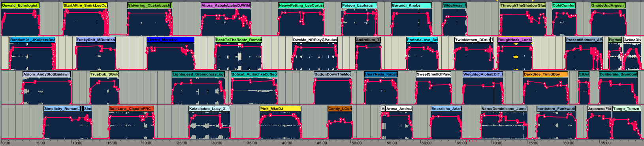Image resolution: width=644 pixels, height=146 pixels.
Task: Click the yellow Pink_MkoDJ clip title
Action: point(280,109)
